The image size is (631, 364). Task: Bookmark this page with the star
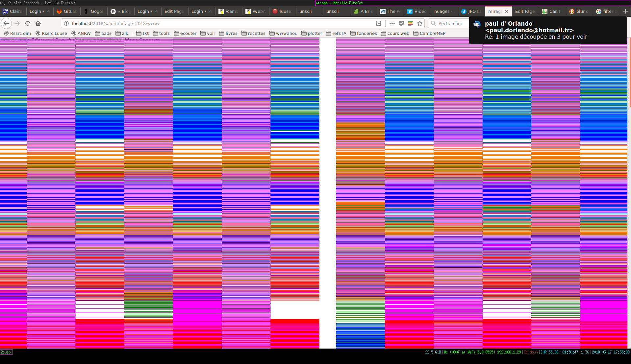point(420,23)
